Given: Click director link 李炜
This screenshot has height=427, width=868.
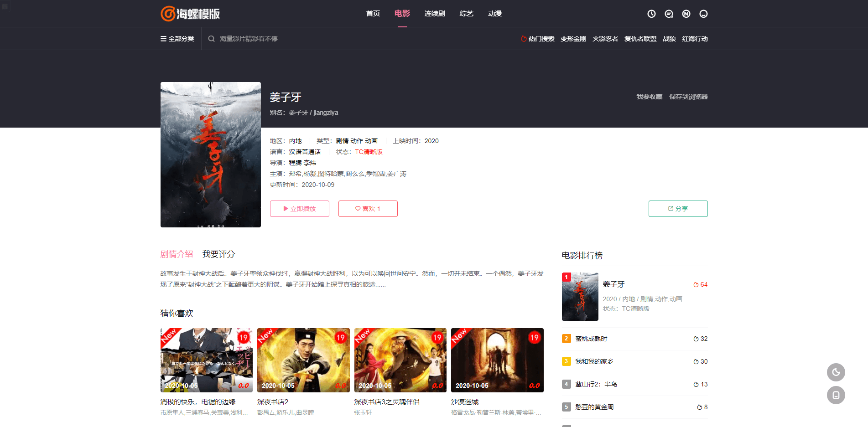Looking at the screenshot, I should pos(310,163).
